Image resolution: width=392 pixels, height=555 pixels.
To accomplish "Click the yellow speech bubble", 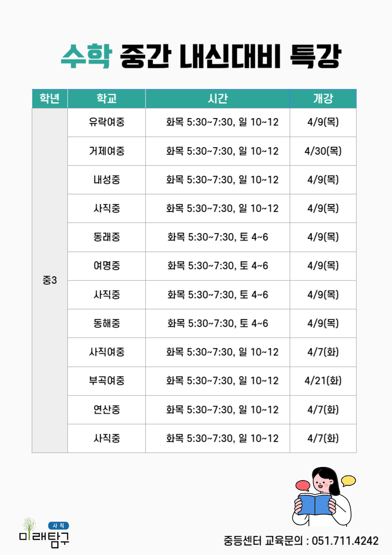I will (x=348, y=480).
